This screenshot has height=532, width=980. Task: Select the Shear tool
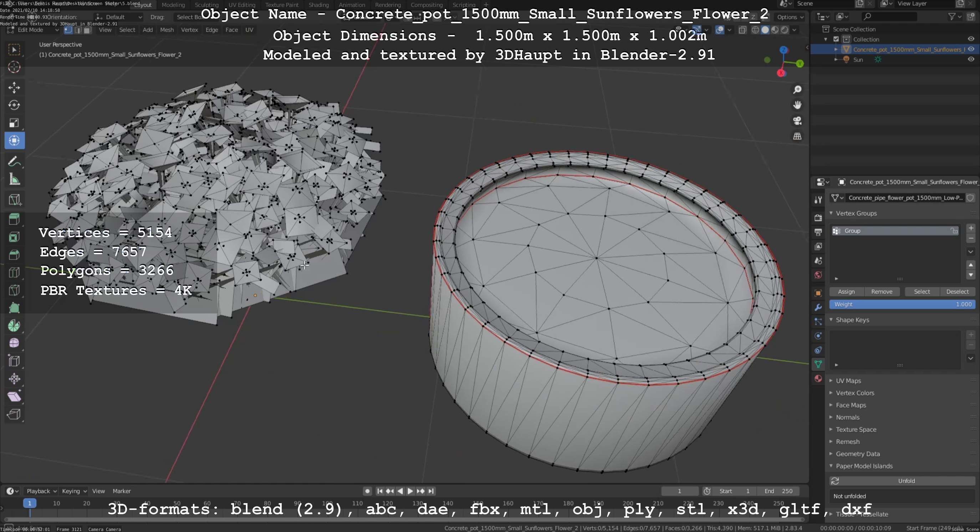(14, 396)
